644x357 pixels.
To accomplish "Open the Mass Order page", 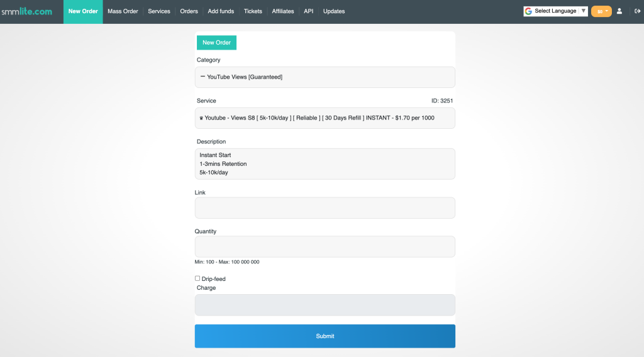I will 123,11.
